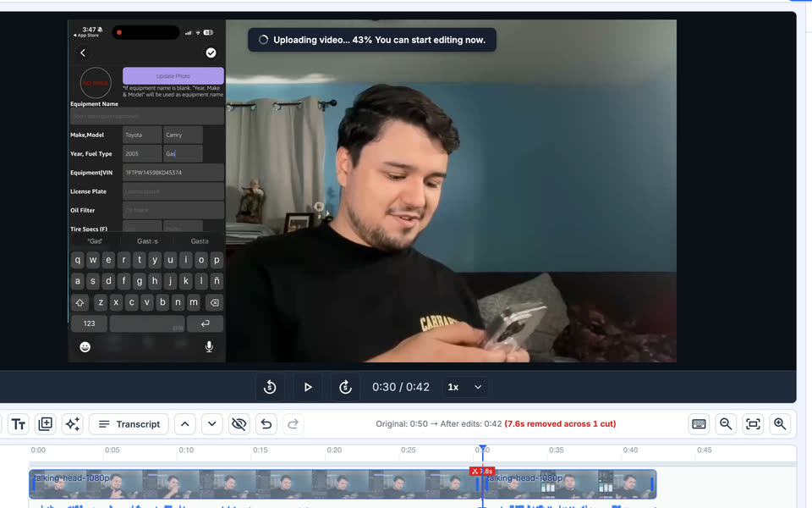Skip forward 5 seconds
The width and height of the screenshot is (812, 508).
[x=345, y=387]
